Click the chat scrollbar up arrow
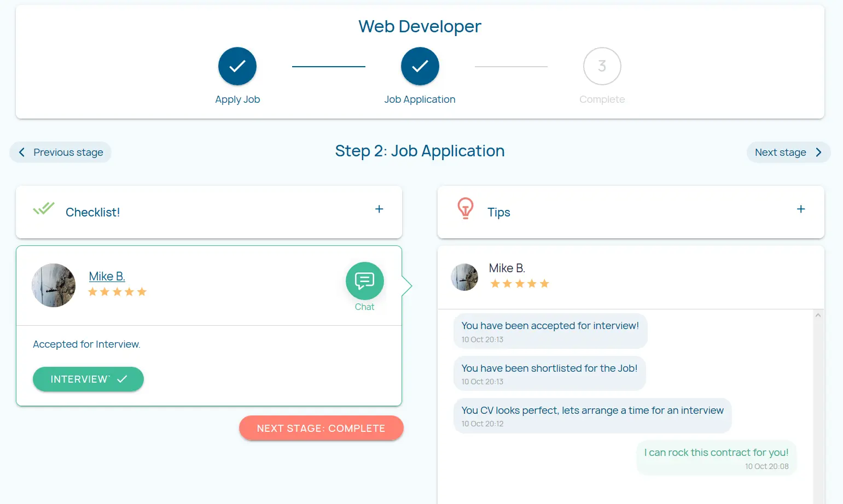Viewport: 843px width, 504px height. pyautogui.click(x=818, y=315)
